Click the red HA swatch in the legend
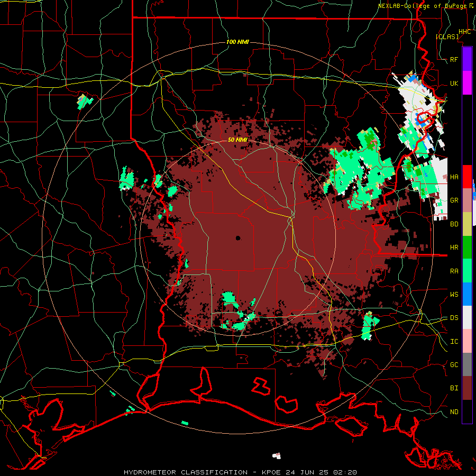476x476 pixels. tap(467, 177)
